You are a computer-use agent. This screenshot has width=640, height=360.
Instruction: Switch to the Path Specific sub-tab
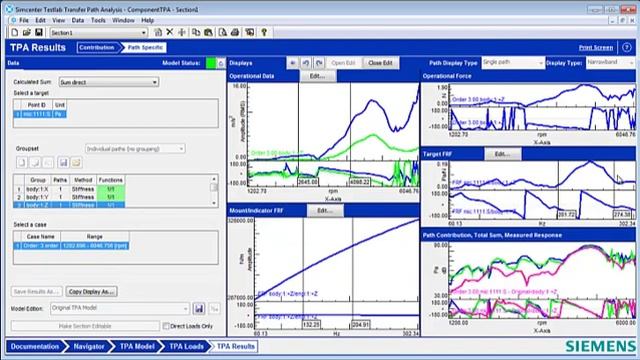tap(145, 47)
